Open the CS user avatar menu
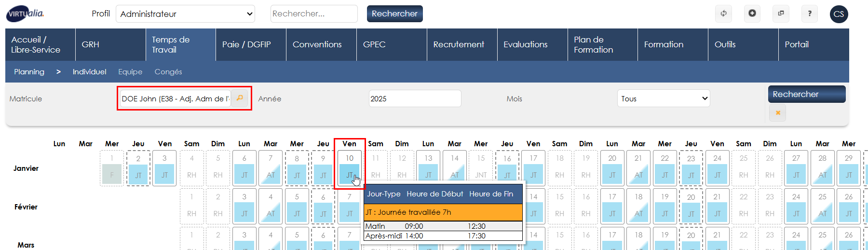This screenshot has width=868, height=250. click(839, 14)
